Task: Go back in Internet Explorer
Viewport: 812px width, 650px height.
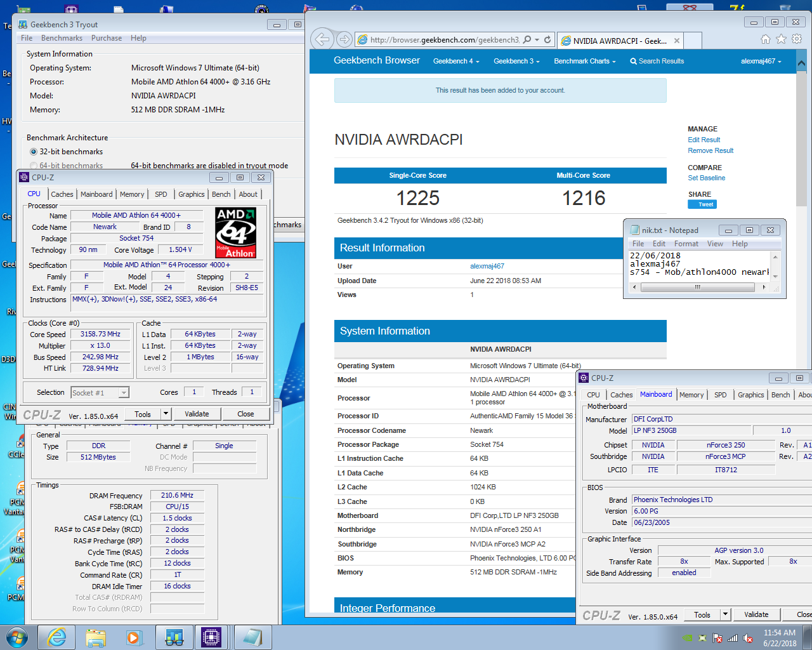Action: [x=322, y=39]
